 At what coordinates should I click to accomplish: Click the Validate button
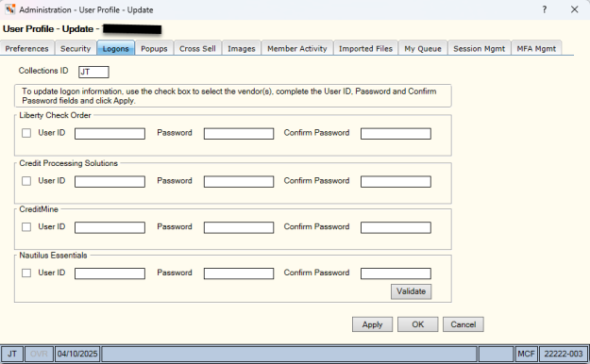coord(411,291)
